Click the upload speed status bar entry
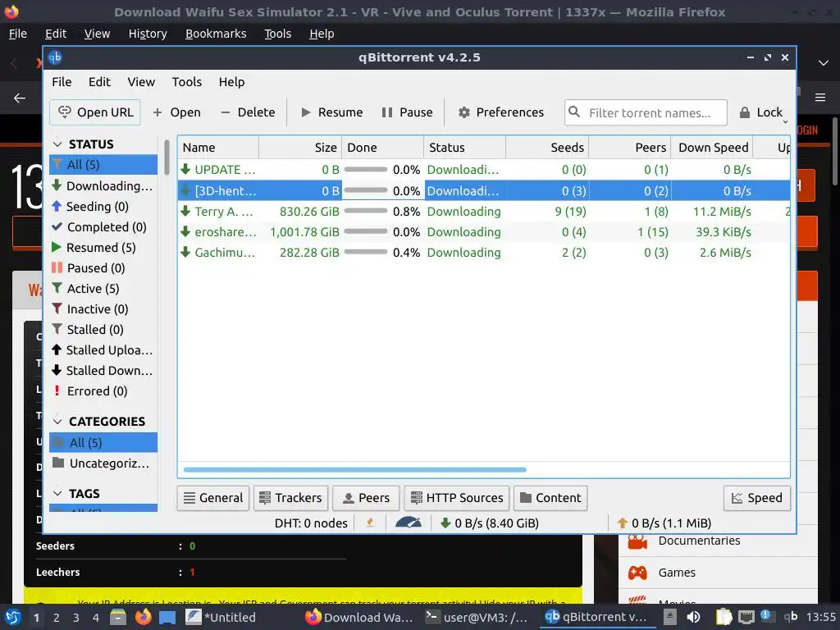This screenshot has height=630, width=840. pos(664,523)
